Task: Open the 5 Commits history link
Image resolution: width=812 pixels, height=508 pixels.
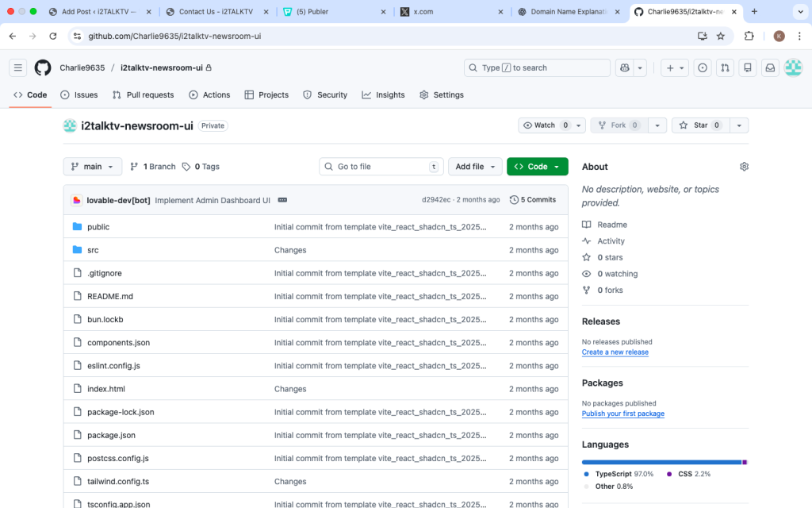Action: [x=533, y=200]
